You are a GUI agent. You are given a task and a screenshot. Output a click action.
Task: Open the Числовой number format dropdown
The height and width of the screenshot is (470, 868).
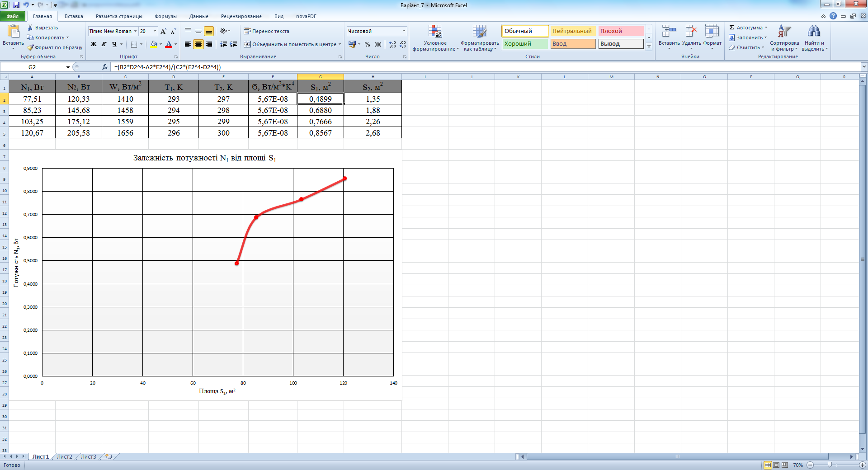(404, 31)
